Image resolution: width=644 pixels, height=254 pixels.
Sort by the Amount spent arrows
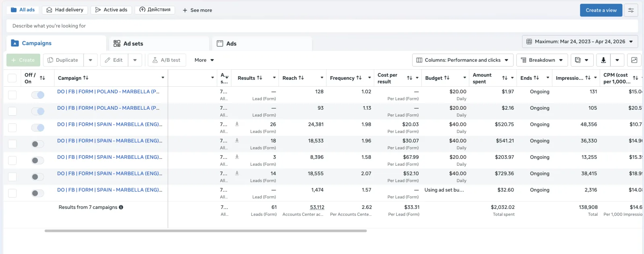pyautogui.click(x=505, y=78)
